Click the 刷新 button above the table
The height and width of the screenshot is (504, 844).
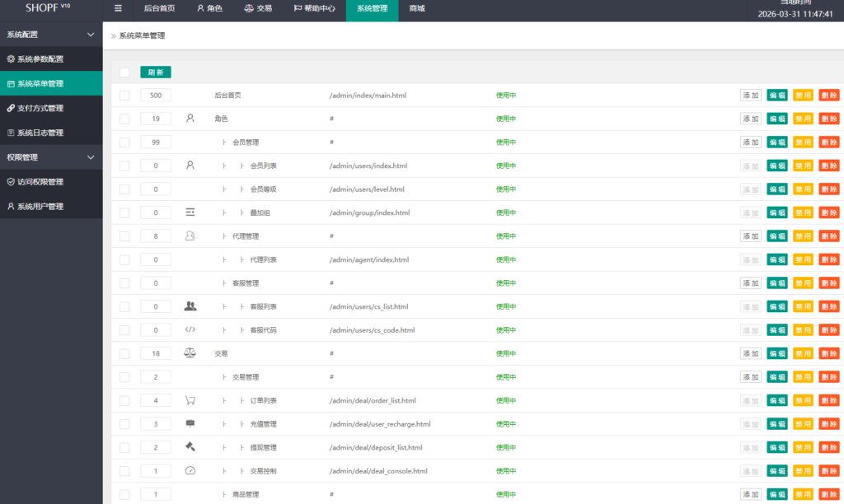pyautogui.click(x=155, y=72)
